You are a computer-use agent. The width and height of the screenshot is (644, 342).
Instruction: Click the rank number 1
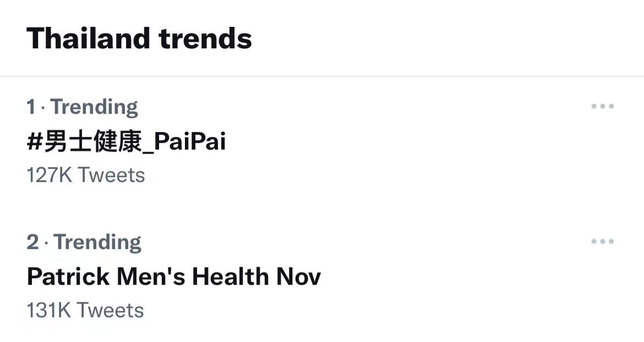pyautogui.click(x=31, y=107)
